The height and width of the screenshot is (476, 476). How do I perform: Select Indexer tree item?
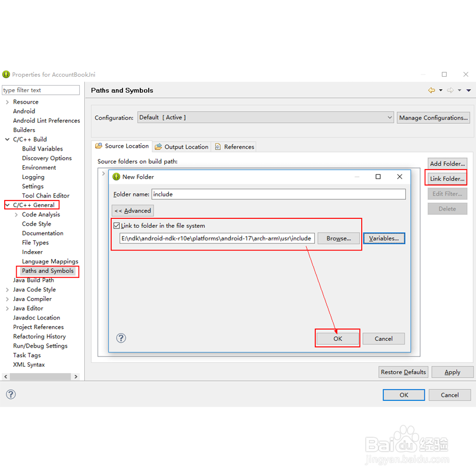tap(32, 252)
